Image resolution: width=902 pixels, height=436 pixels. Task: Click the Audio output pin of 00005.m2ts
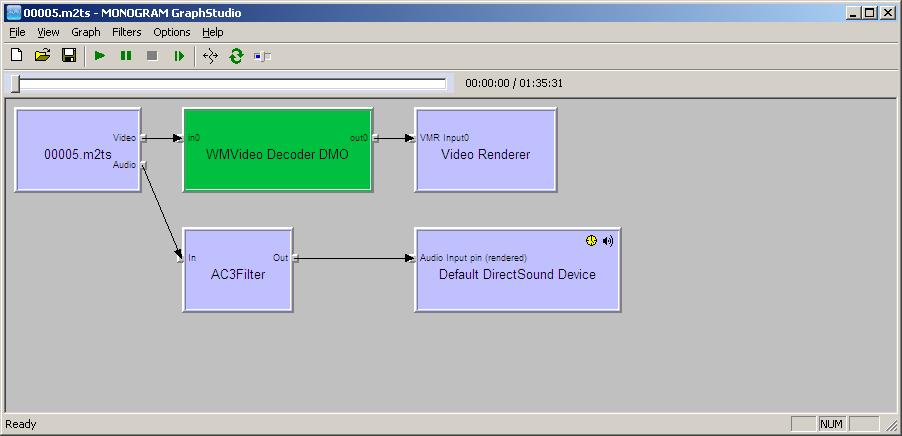coord(144,166)
